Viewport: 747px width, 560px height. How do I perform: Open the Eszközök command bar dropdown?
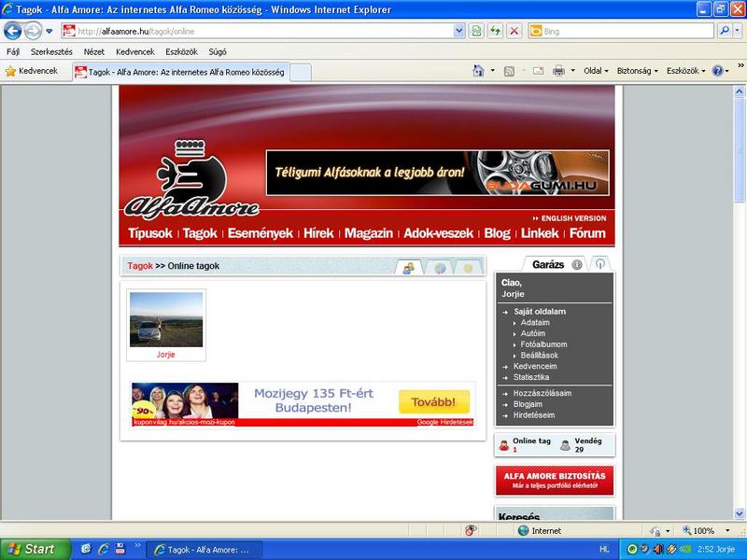click(686, 71)
